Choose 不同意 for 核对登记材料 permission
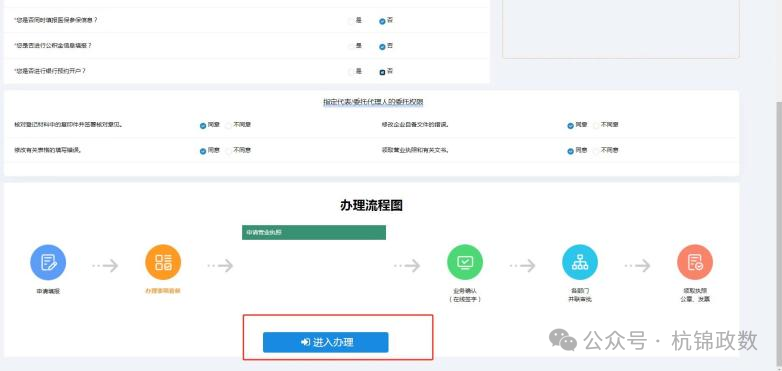 [228, 126]
